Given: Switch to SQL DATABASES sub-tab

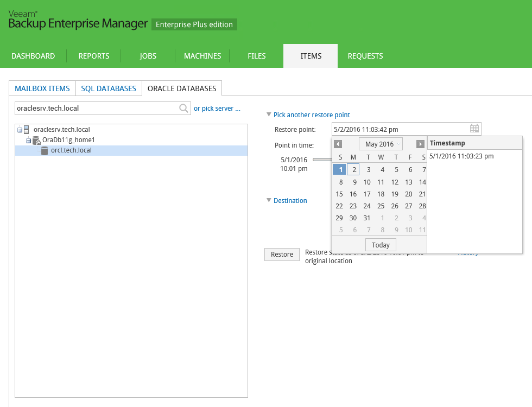Looking at the screenshot, I should [109, 88].
